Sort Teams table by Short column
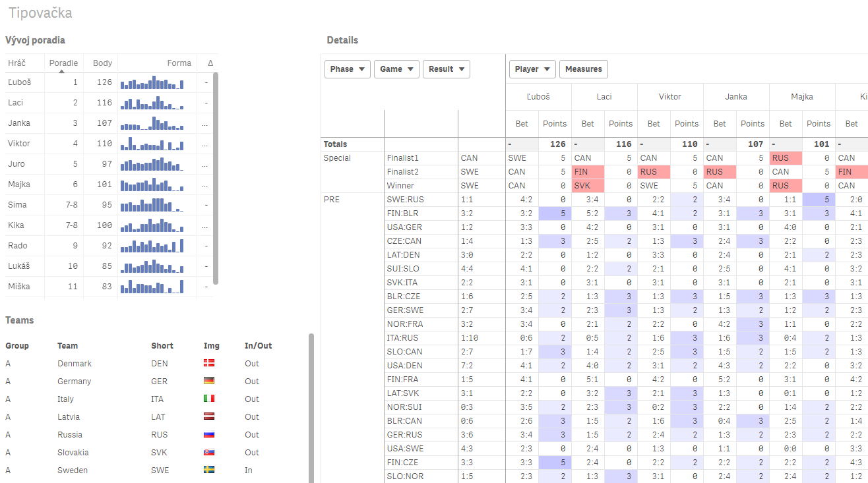This screenshot has height=483, width=868. tap(162, 345)
